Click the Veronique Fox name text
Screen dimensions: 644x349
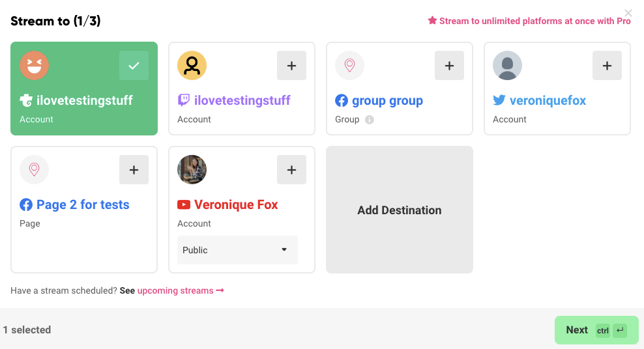tap(236, 204)
